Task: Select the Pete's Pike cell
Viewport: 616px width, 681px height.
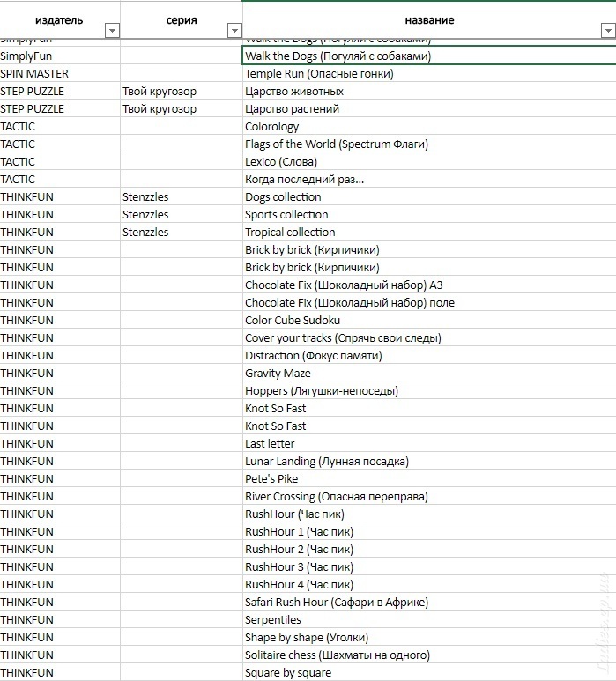Action: pyautogui.click(x=429, y=478)
